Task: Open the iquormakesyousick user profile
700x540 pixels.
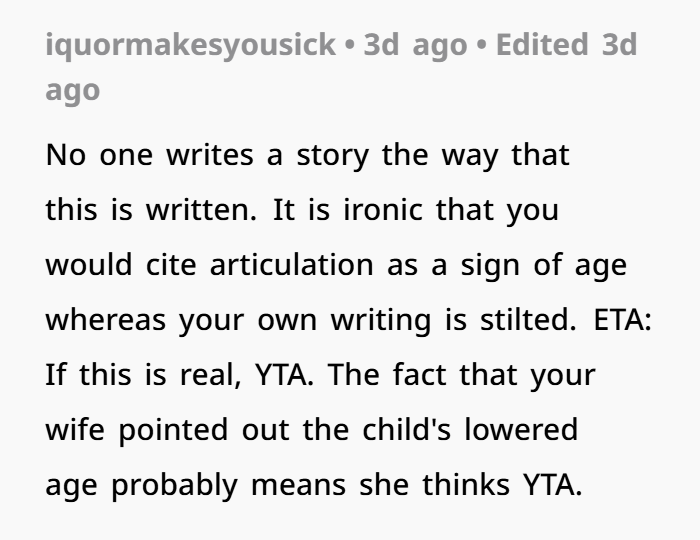Action: point(190,46)
